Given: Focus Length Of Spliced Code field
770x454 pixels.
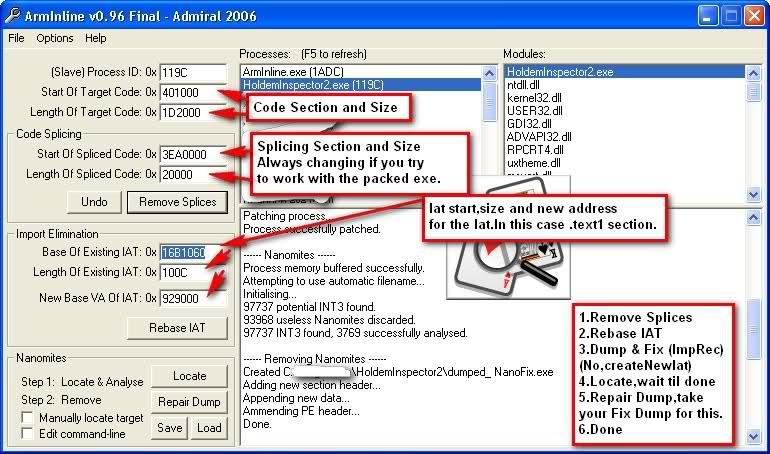Looking at the screenshot, I should point(193,175).
